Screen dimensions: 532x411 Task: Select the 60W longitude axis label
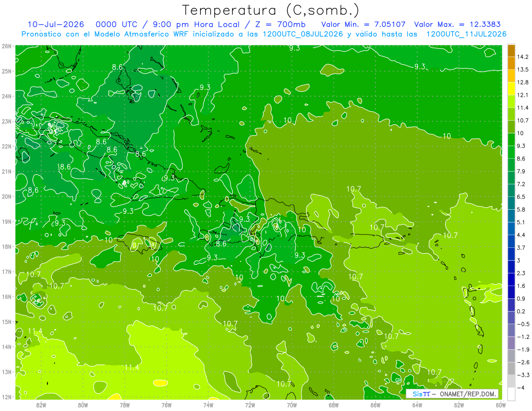[x=501, y=405]
